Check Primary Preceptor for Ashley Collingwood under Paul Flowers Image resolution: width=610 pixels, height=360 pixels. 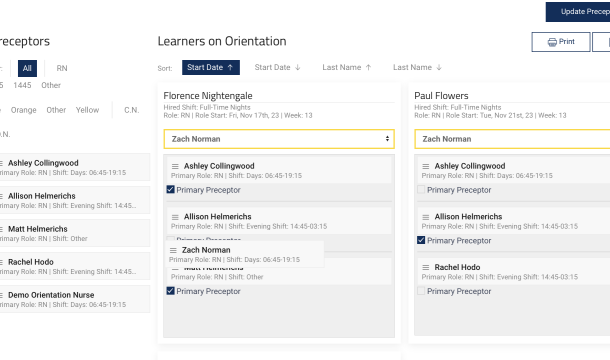click(x=421, y=190)
